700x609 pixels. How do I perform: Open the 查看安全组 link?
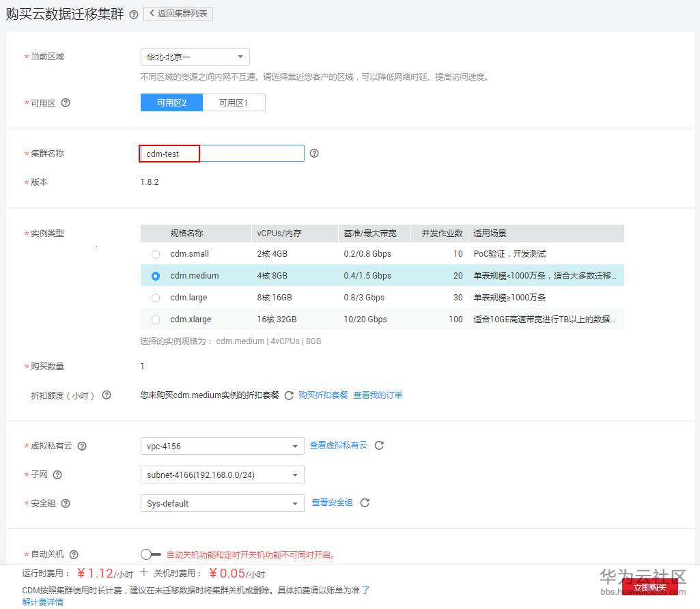(x=332, y=502)
